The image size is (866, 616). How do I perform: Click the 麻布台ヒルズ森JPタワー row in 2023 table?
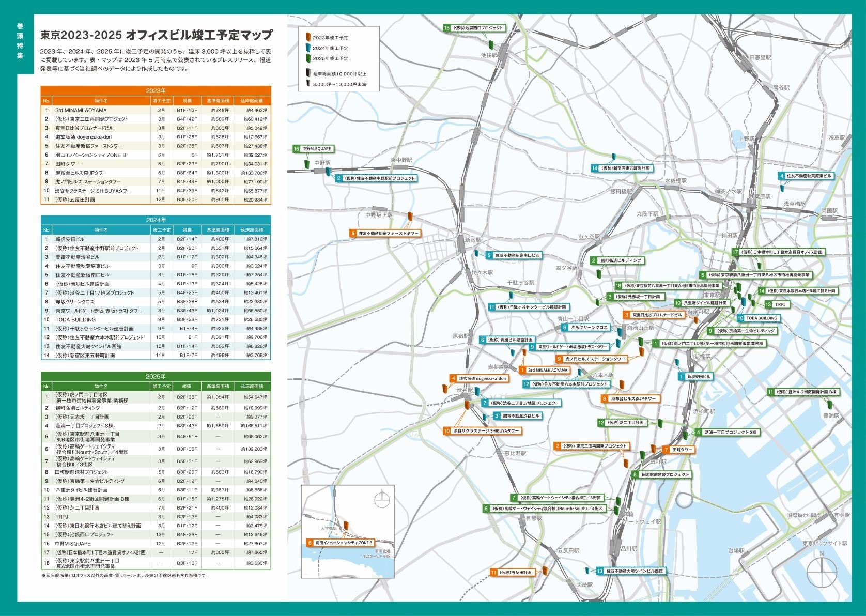click(x=156, y=173)
